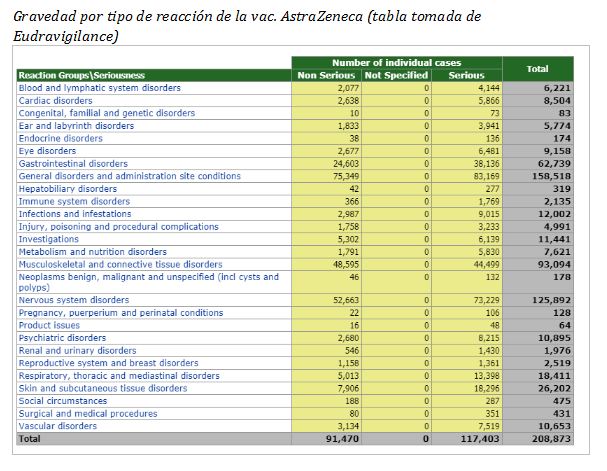Select total value 8,504

(557, 101)
